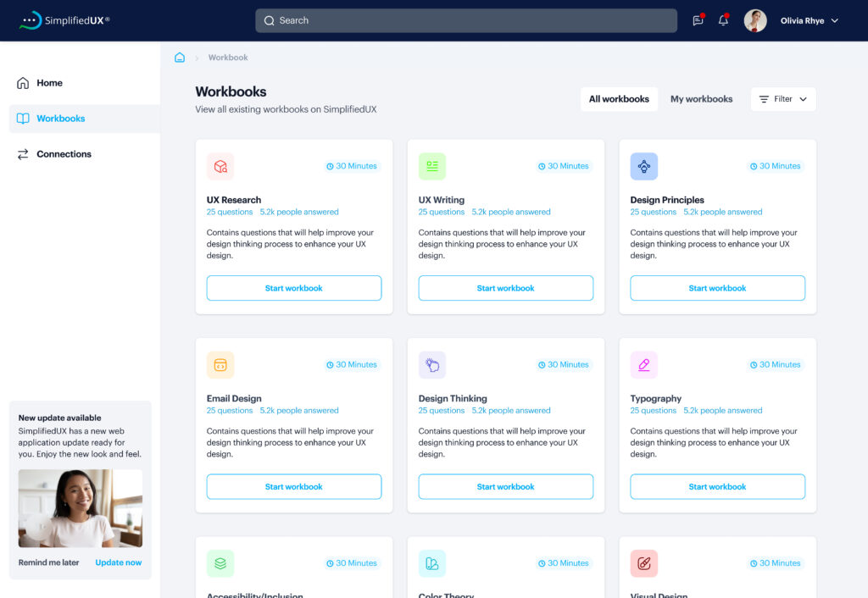Click the Accessibility/Inclusion 30 Minutes badge
Image resolution: width=868 pixels, height=598 pixels.
(x=352, y=563)
